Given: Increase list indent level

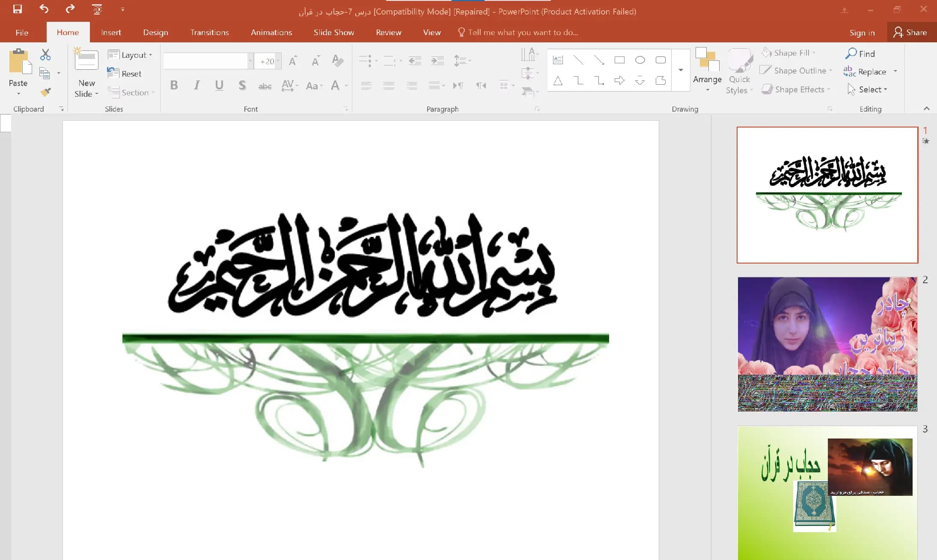Looking at the screenshot, I should pyautogui.click(x=437, y=61).
